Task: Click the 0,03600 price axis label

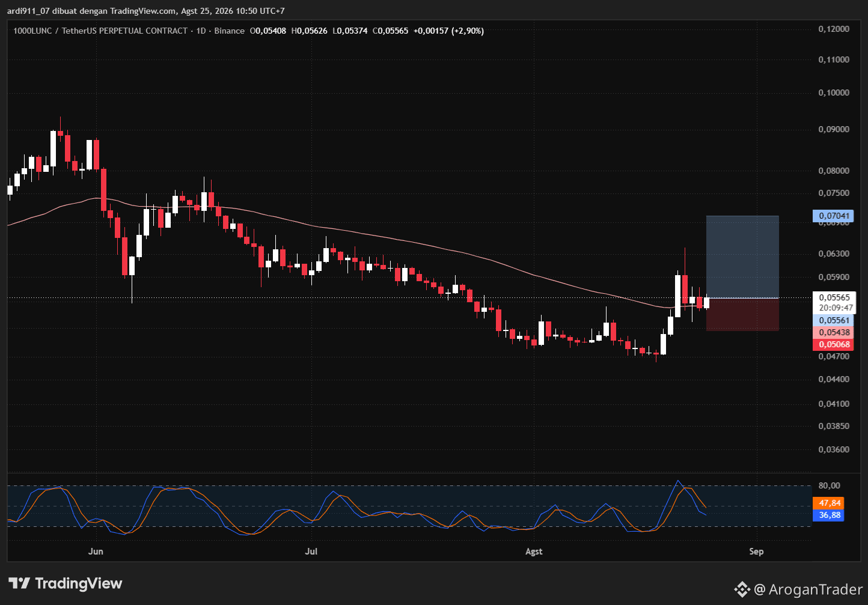Action: click(834, 449)
